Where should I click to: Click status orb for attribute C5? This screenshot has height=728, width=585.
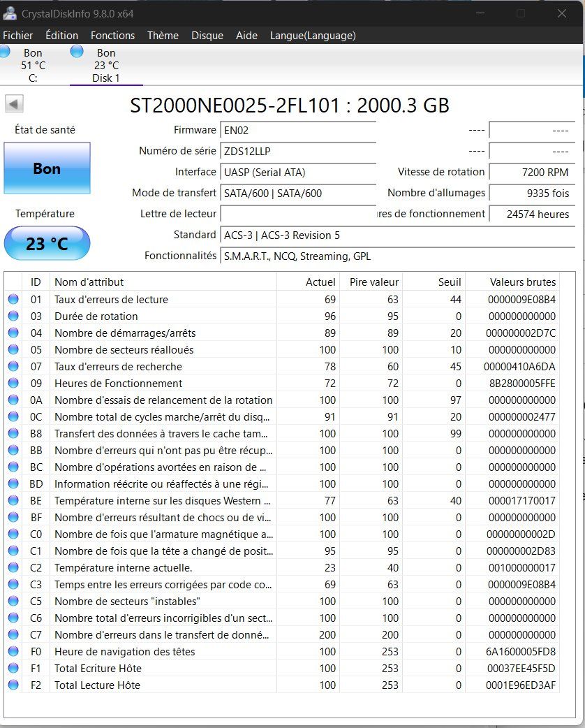(x=13, y=601)
